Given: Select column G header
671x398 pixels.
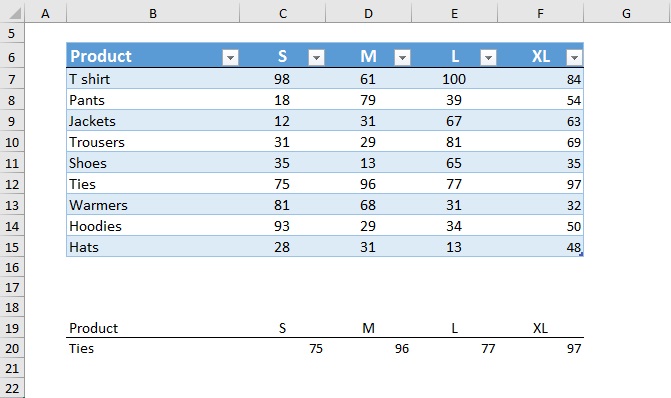Looking at the screenshot, I should pos(626,13).
